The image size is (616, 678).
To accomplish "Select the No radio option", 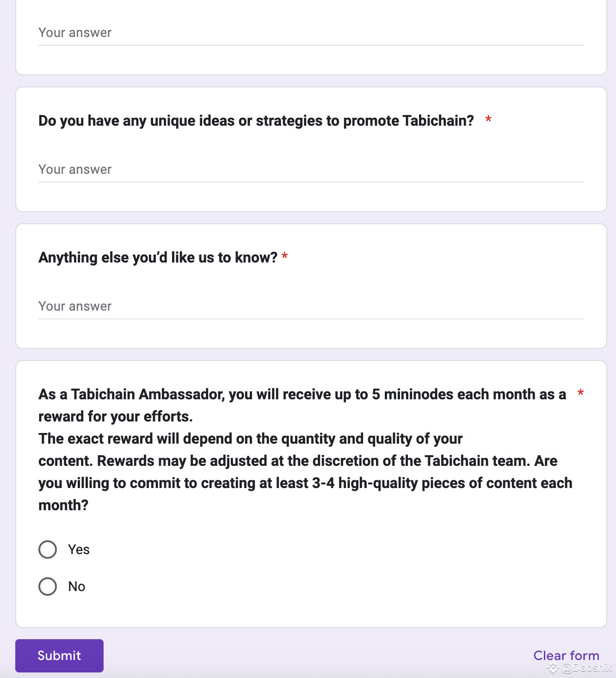I will (x=48, y=586).
